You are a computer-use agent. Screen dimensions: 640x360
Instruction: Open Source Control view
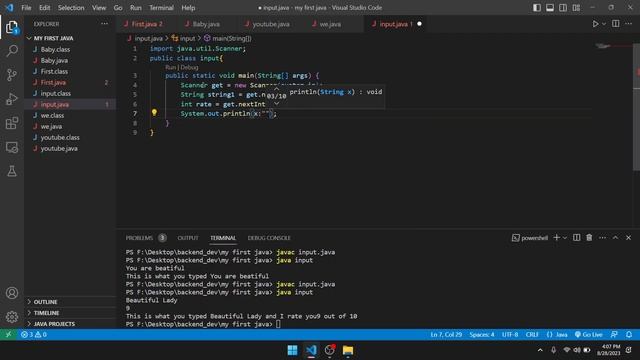click(12, 75)
